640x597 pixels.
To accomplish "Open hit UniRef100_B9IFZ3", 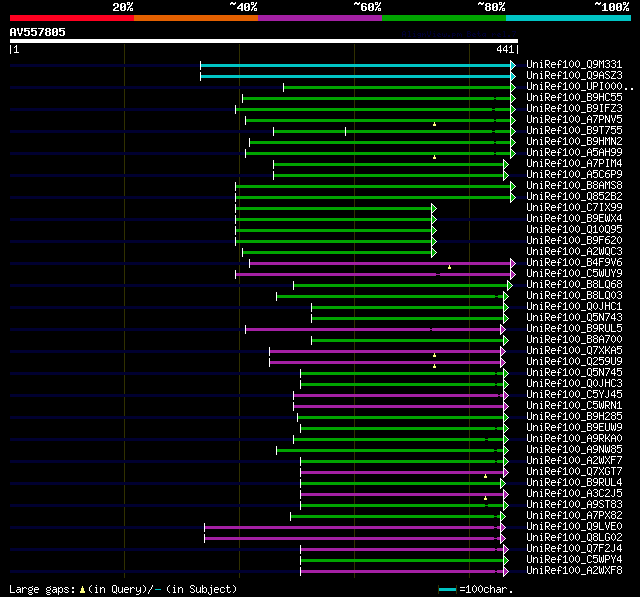I will (x=574, y=109).
